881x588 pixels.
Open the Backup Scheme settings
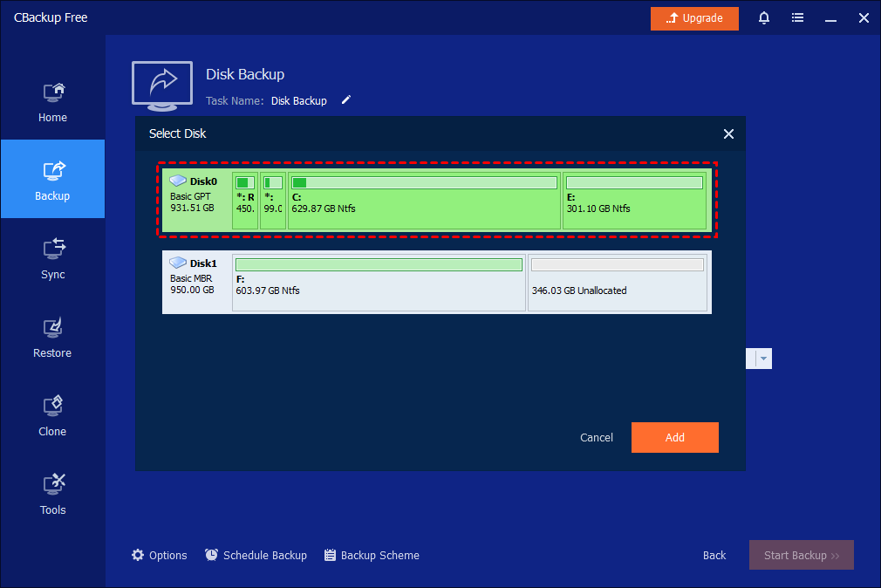click(372, 555)
